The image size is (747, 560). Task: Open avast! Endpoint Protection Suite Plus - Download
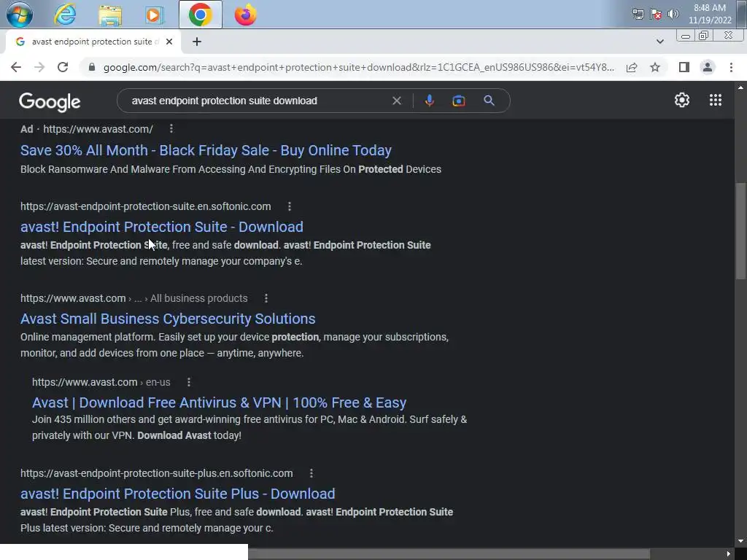click(x=178, y=494)
